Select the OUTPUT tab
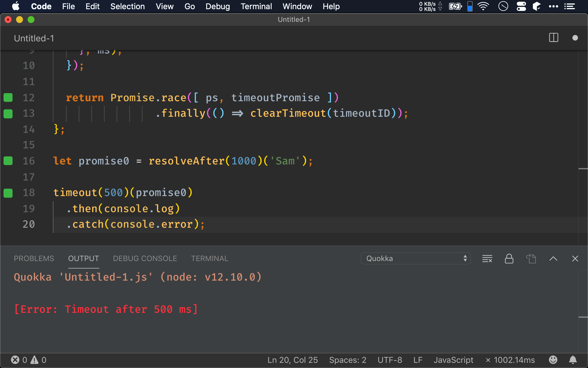588x368 pixels. (x=84, y=258)
